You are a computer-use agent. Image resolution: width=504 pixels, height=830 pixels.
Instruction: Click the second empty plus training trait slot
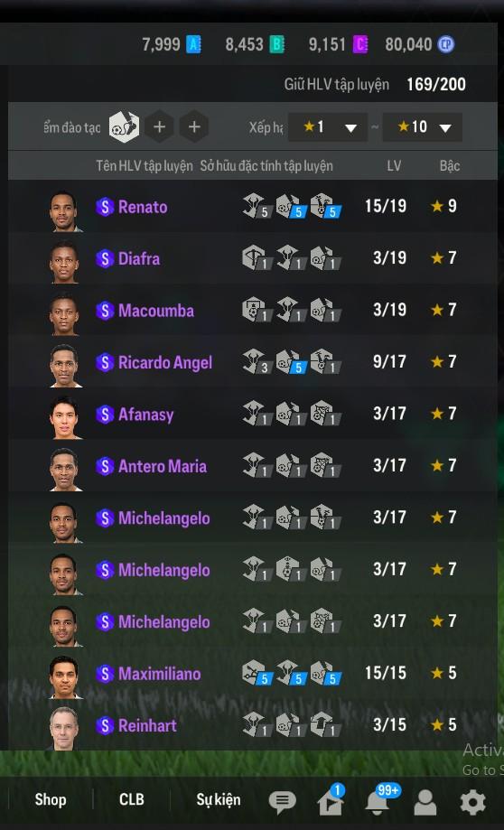[x=194, y=127]
